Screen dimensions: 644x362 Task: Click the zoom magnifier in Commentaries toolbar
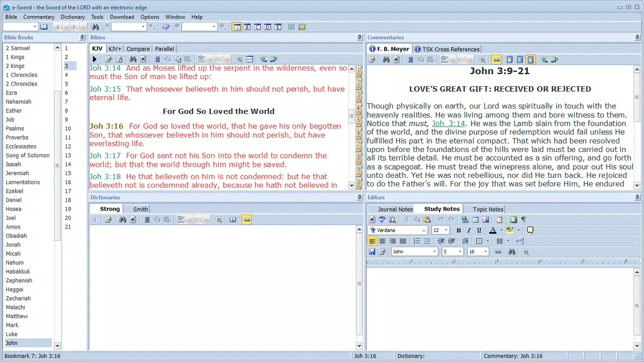click(x=482, y=59)
